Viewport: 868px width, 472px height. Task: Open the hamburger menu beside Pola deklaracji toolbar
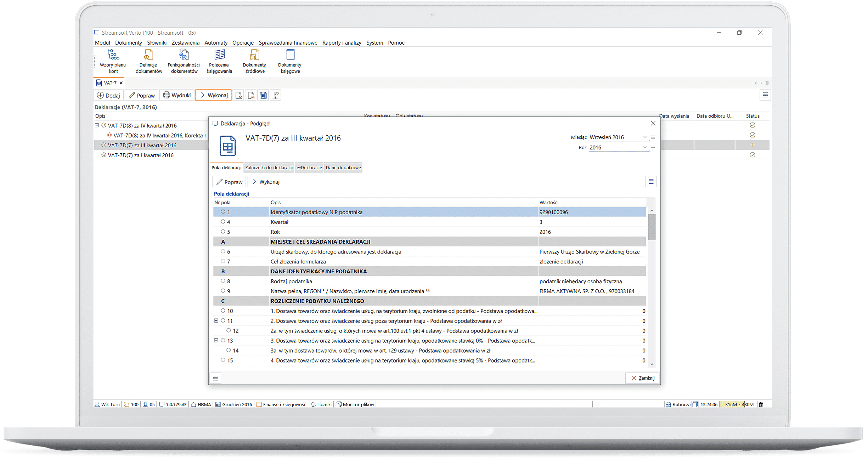tap(651, 182)
